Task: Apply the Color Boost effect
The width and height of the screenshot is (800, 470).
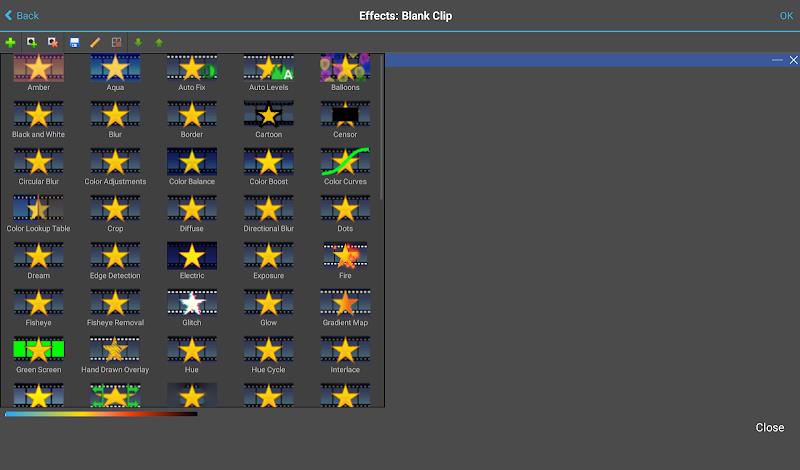Action: [x=268, y=166]
